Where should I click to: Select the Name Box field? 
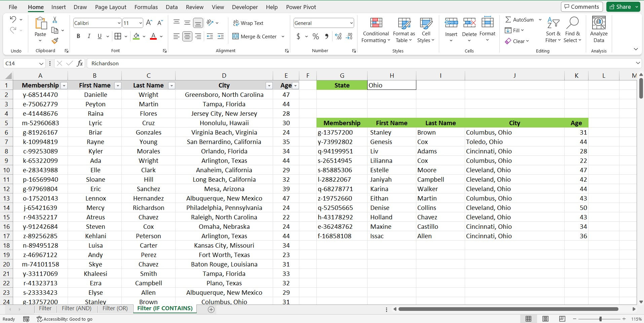click(x=21, y=63)
